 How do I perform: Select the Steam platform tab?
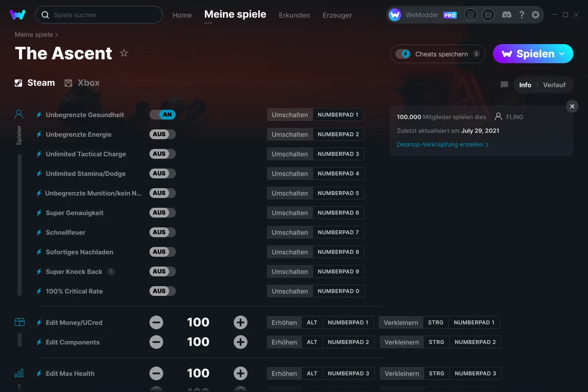[x=34, y=83]
